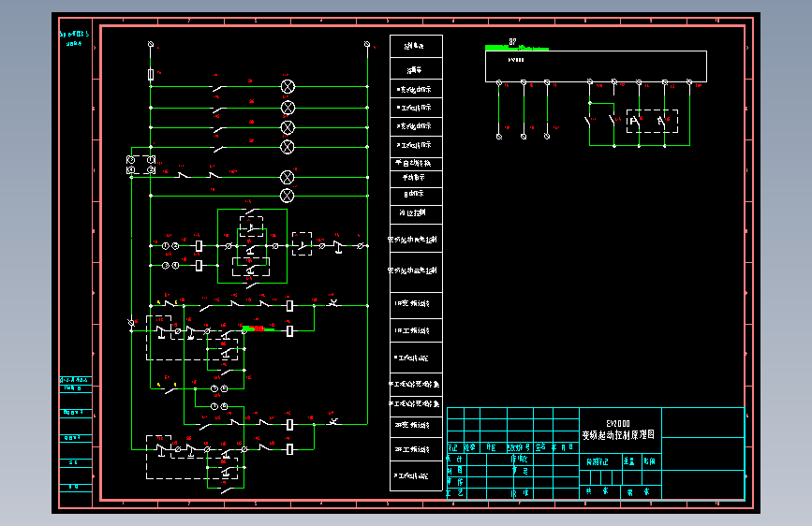The height and width of the screenshot is (526, 812).
Task: Select the 手自动转换 legend row
Action: [x=416, y=164]
